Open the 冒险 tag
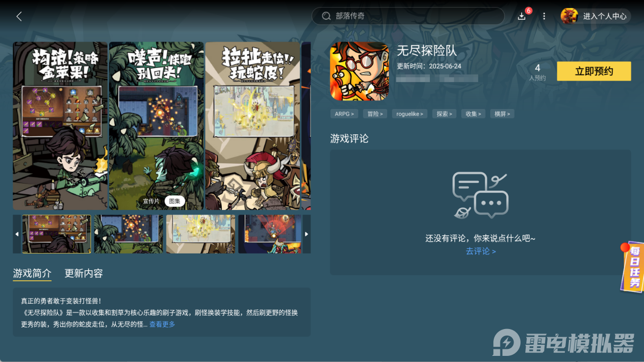644x362 pixels. coord(375,114)
